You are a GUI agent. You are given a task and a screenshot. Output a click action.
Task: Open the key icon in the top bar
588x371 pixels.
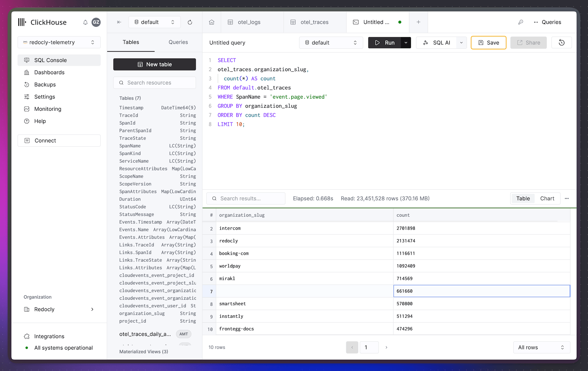(521, 22)
